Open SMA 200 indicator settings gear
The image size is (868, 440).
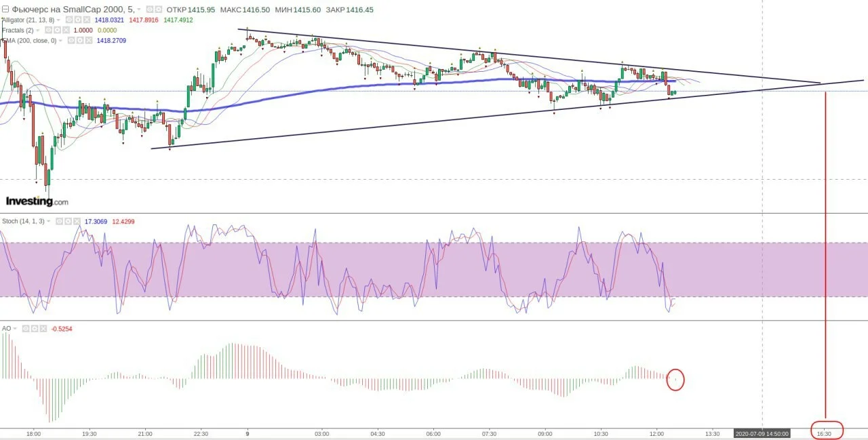[x=79, y=41]
